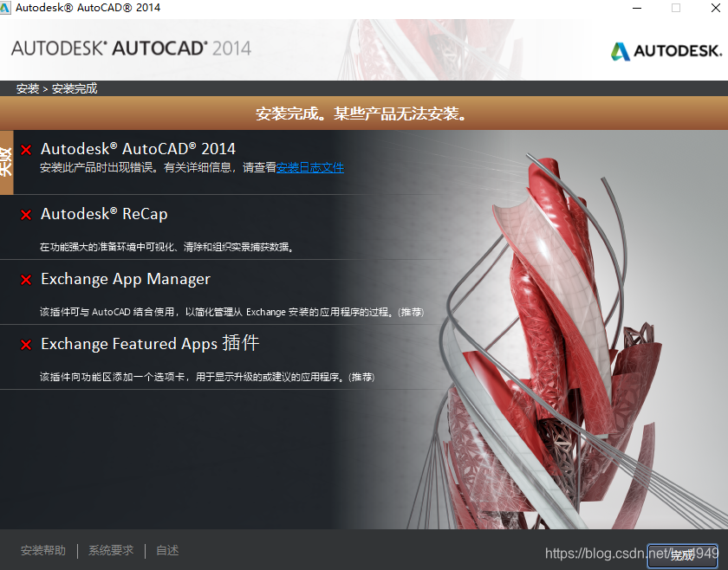Viewport: 728px width, 570px height.
Task: Open the 系统要求 system requirements link
Action: point(111,550)
